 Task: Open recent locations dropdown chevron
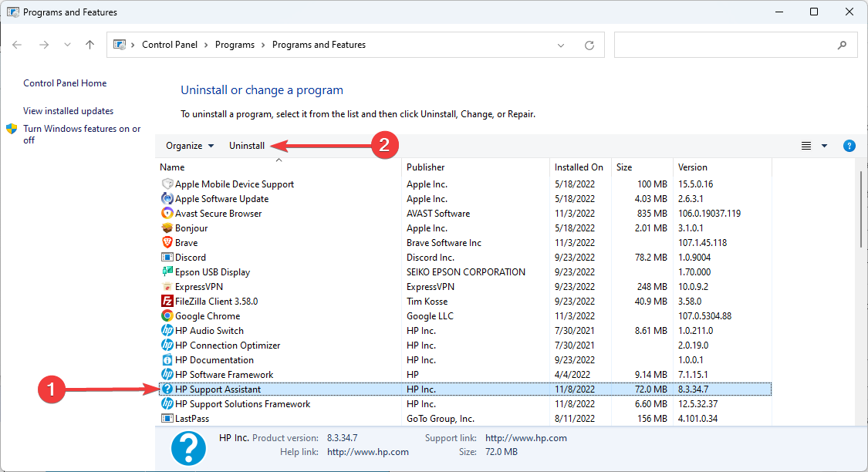point(67,46)
